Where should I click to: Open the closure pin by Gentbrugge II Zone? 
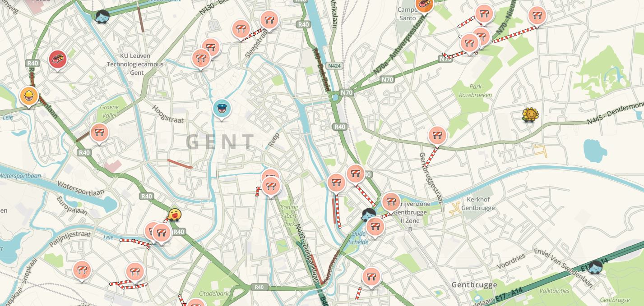[x=391, y=201]
